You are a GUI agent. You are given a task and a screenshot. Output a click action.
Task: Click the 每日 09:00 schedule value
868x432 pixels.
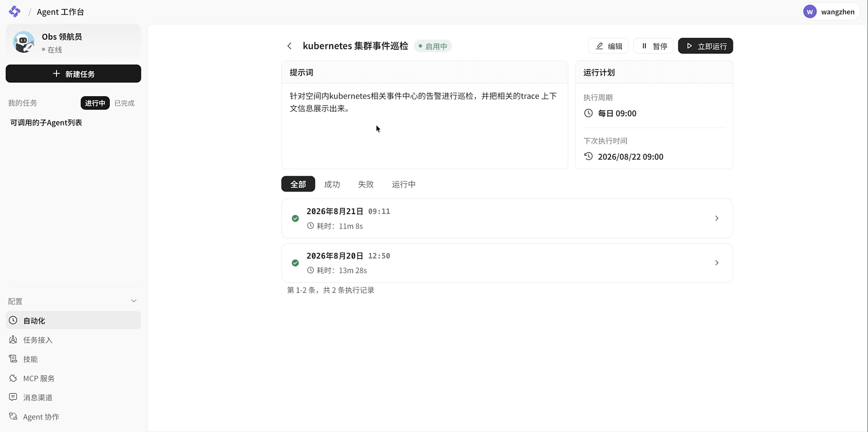point(617,113)
